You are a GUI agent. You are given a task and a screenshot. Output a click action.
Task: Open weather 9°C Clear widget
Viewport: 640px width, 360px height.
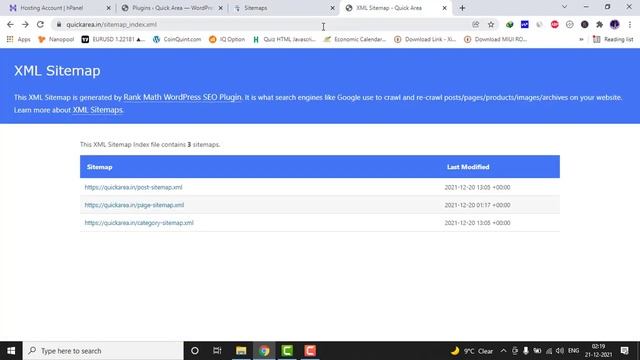[472, 351]
